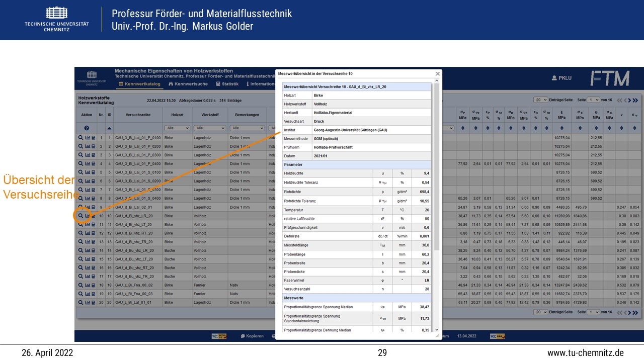
Task: Sort by ID using the triangle arrow
Action: click(109, 128)
